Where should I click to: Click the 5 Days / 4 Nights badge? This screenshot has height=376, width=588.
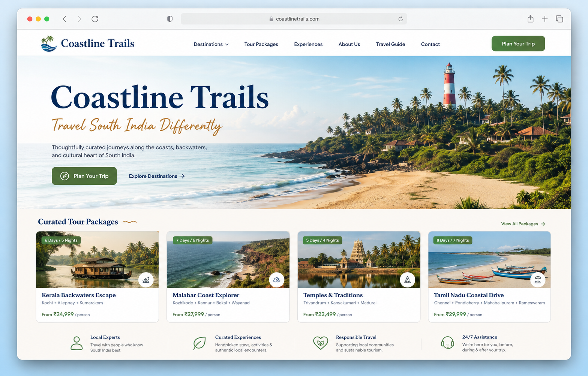(322, 240)
